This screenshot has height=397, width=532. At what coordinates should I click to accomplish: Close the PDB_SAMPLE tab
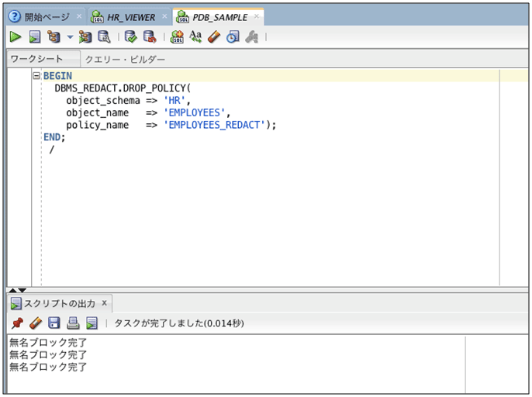pyautogui.click(x=257, y=16)
